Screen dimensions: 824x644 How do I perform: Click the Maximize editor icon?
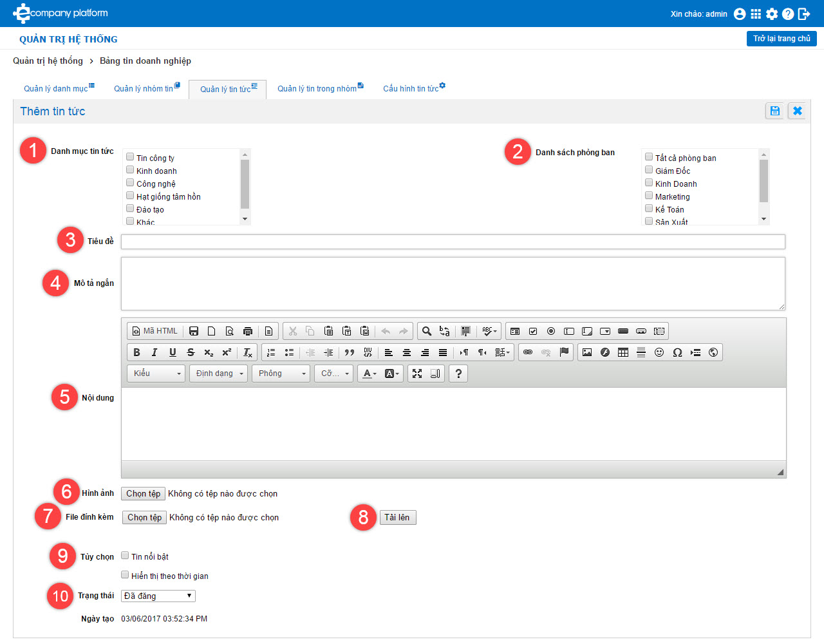(x=417, y=374)
